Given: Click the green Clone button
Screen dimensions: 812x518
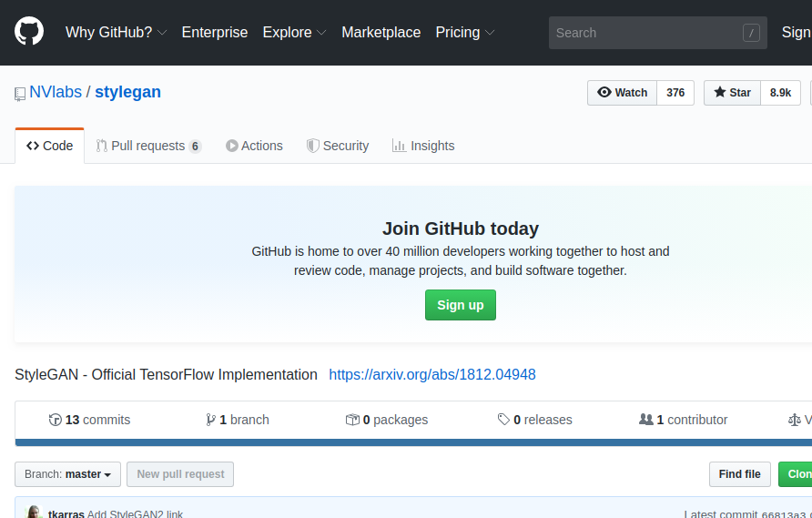Looking at the screenshot, I should pyautogui.click(x=796, y=474).
